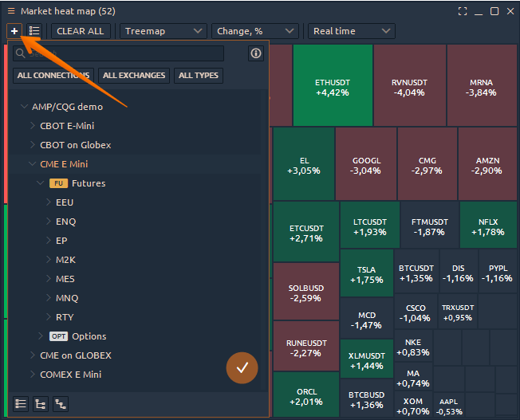The height and width of the screenshot is (420, 520).
Task: Click the ALL TYPES filter button
Action: click(198, 76)
